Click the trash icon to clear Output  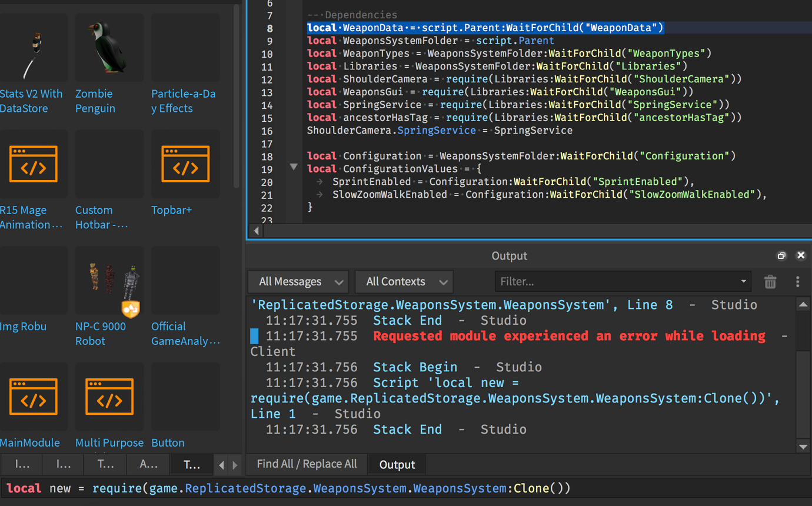771,282
